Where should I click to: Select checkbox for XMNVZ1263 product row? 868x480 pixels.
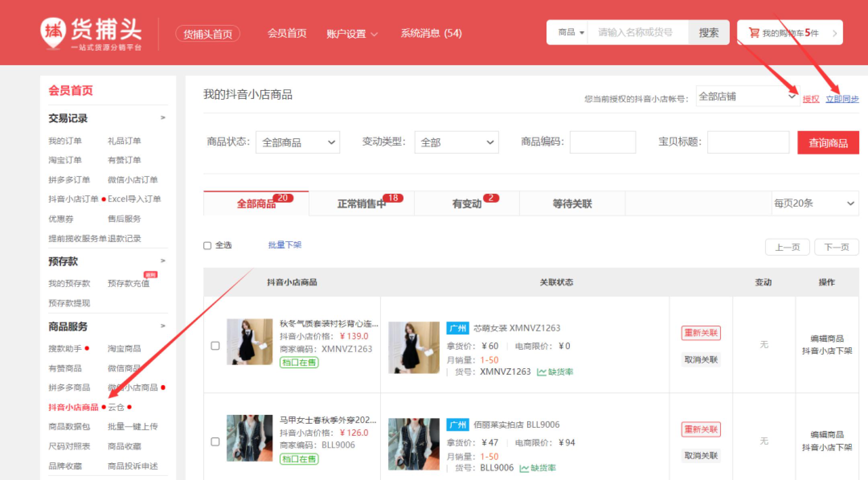(x=215, y=346)
